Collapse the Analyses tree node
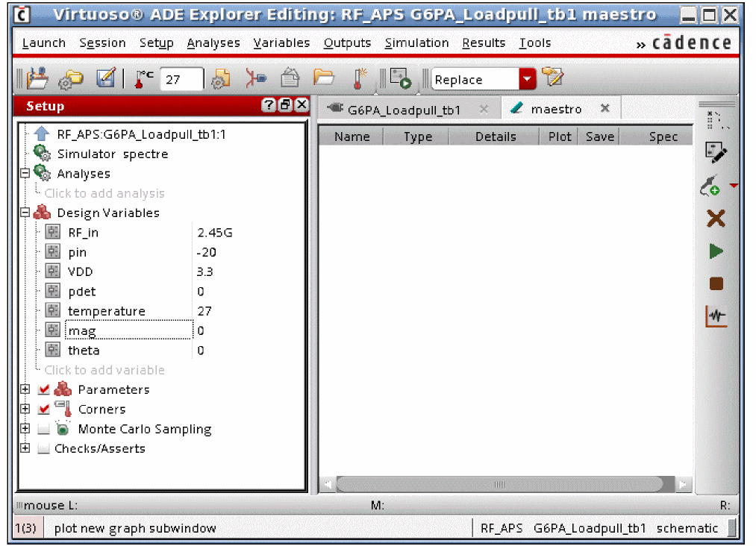756x546 pixels. point(25,173)
